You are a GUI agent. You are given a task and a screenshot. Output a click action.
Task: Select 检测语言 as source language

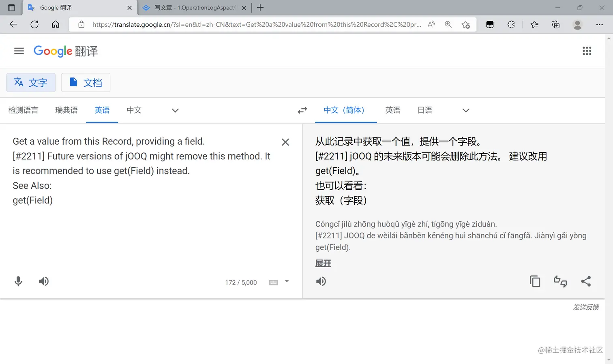24,110
